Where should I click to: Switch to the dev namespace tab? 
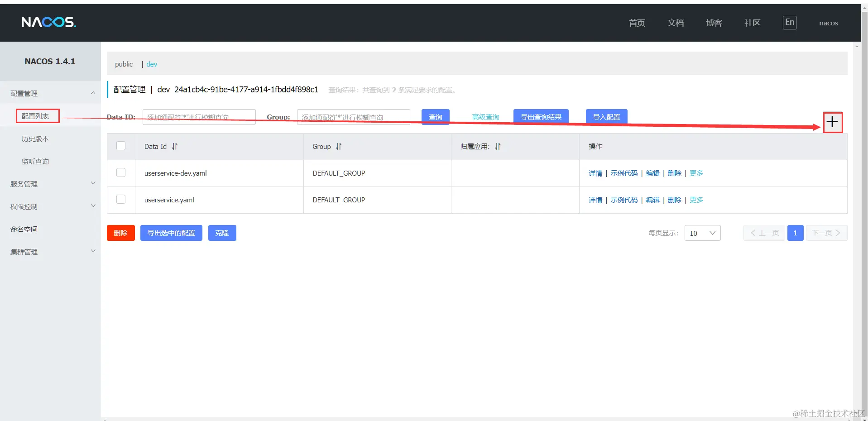[152, 64]
